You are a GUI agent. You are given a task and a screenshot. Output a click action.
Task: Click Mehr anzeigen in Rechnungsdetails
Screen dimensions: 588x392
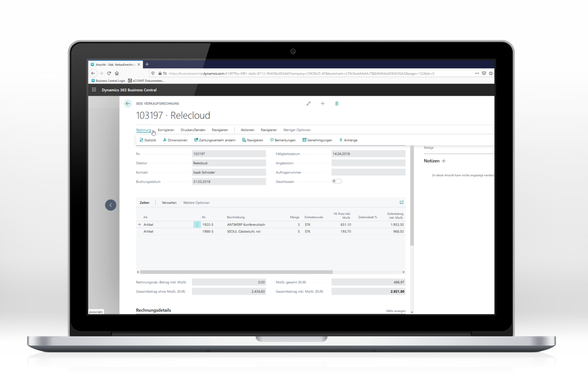396,311
